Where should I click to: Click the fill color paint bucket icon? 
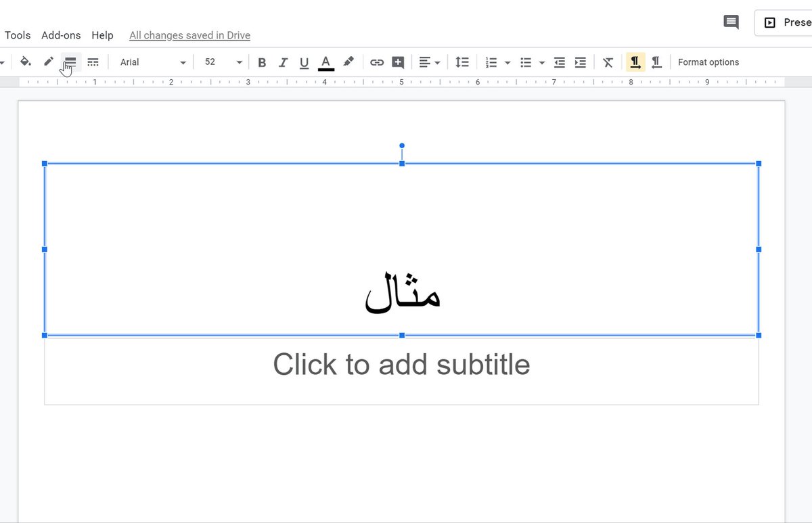(x=25, y=62)
